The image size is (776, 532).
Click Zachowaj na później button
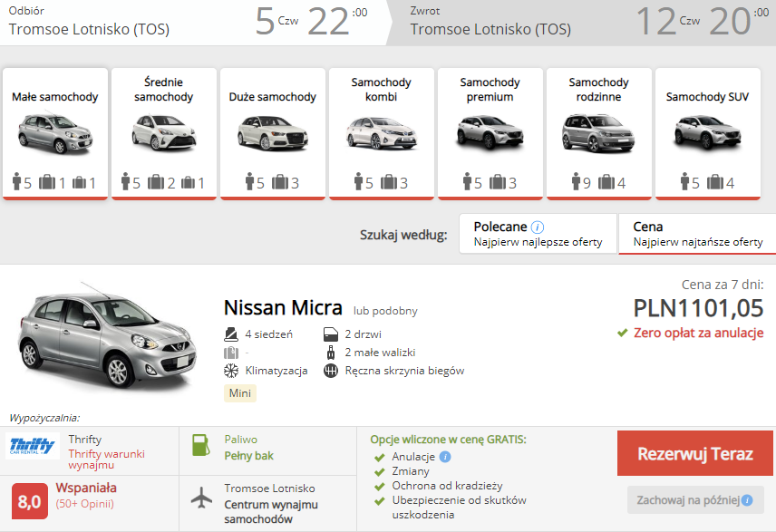(695, 499)
